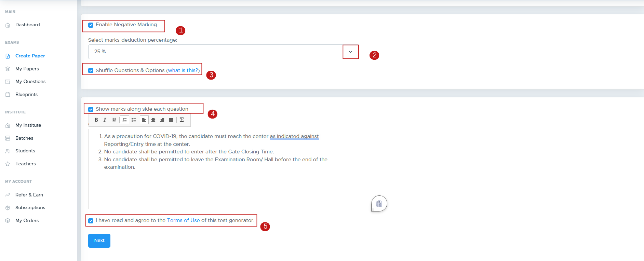644x261 pixels.
Task: Center align the instructions text
Action: [153, 120]
